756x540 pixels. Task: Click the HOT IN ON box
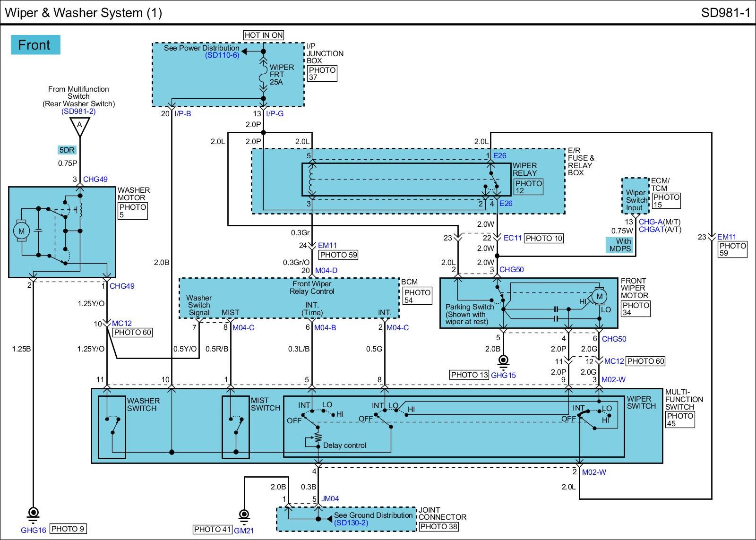264,35
